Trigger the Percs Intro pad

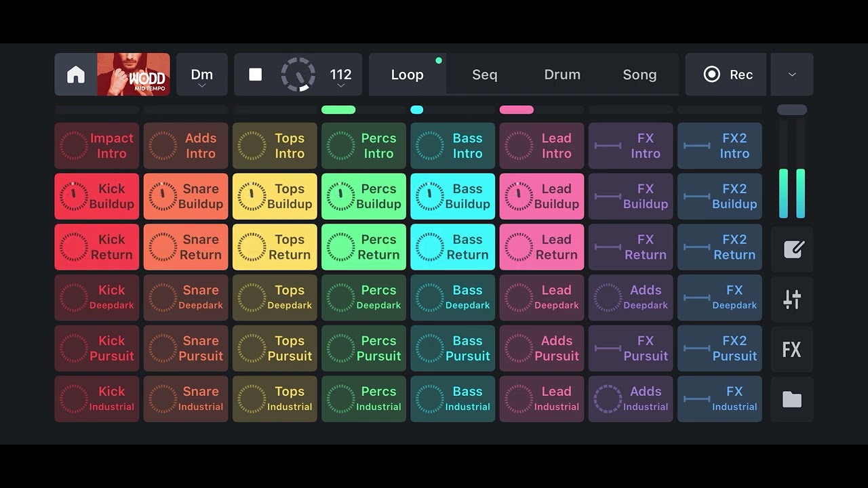click(x=363, y=146)
